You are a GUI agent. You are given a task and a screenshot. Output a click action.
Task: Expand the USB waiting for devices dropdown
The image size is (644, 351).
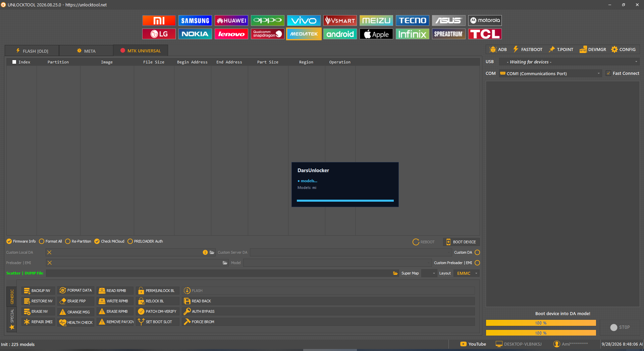[x=569, y=62]
